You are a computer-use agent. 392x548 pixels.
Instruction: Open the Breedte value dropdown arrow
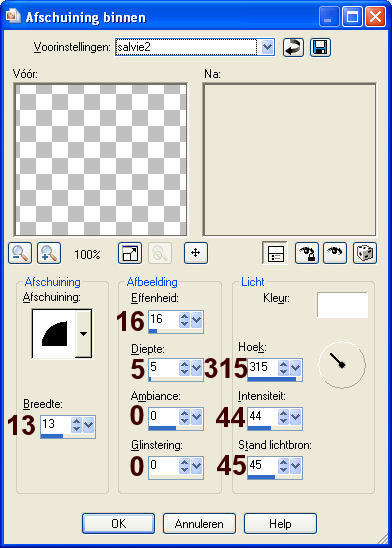(89, 425)
